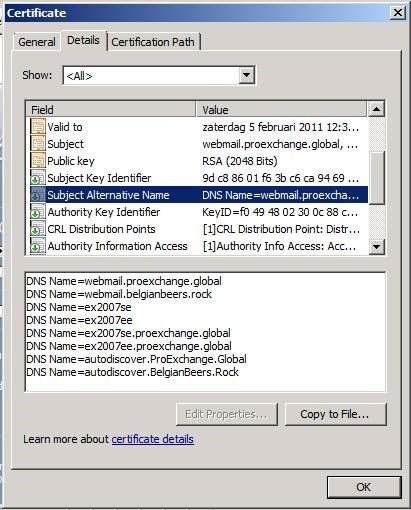Switch to the General tab
Viewport: 411px width, 510px height.
coord(37,42)
